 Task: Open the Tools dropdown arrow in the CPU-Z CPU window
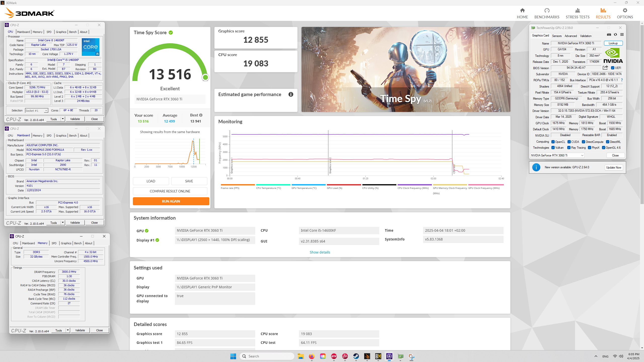63,119
